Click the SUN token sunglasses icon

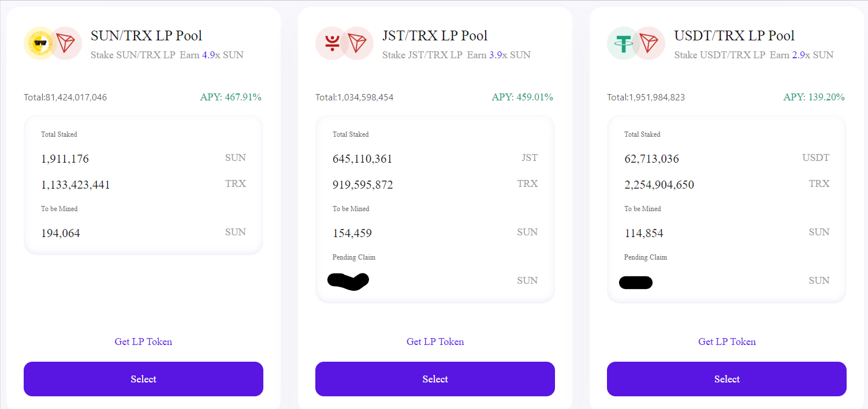coord(40,43)
